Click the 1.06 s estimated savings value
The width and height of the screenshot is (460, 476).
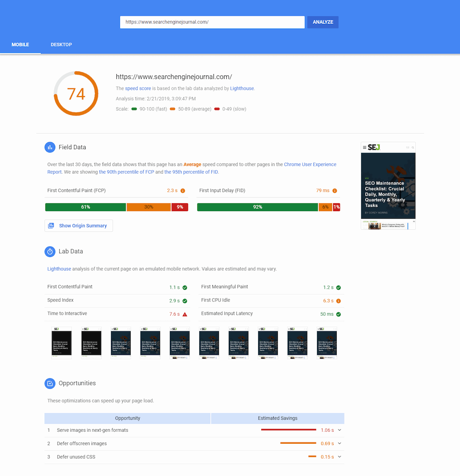[328, 430]
